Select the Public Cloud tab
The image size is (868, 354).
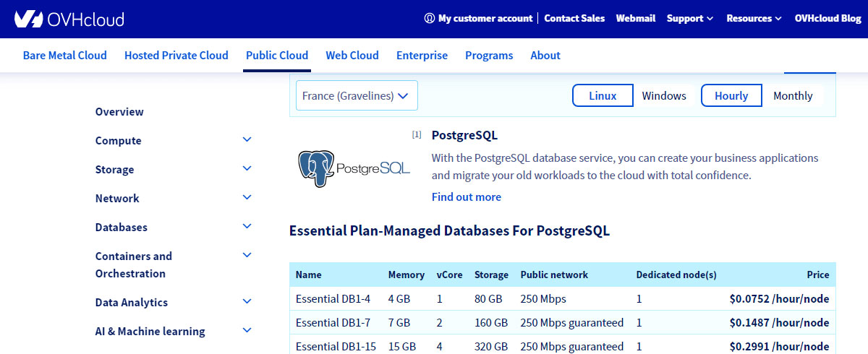[277, 55]
